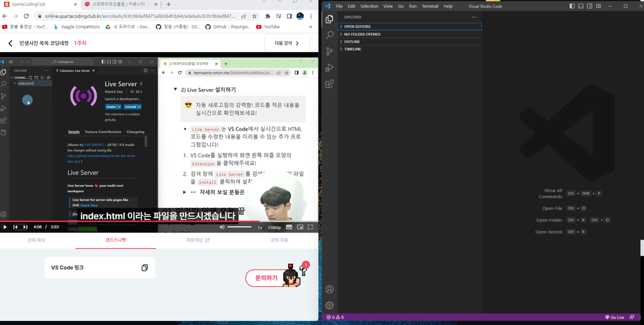Screen dimensions: 644x325
Task: Toggle secondary side bar layout button
Action: coord(590,6)
